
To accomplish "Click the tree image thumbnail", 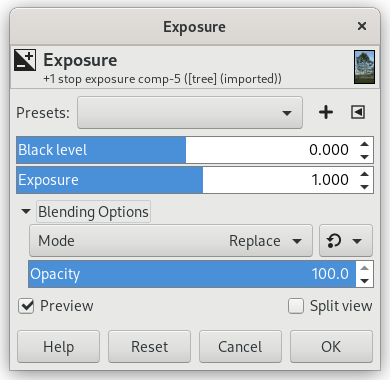I will point(364,67).
